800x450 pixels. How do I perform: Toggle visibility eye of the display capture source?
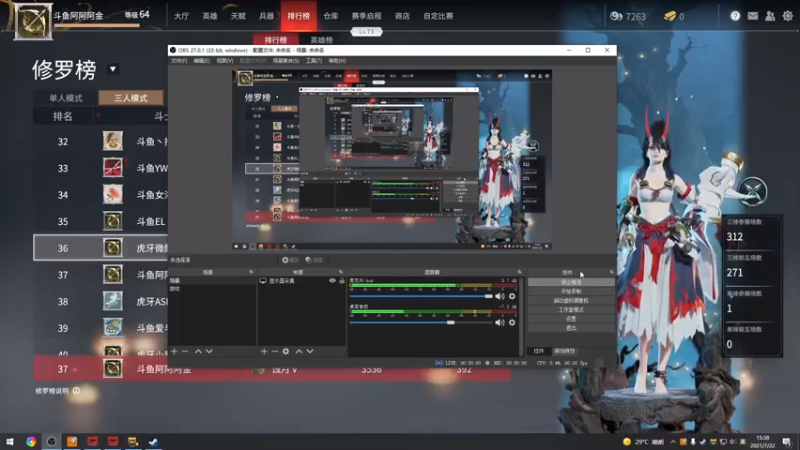pyautogui.click(x=333, y=281)
